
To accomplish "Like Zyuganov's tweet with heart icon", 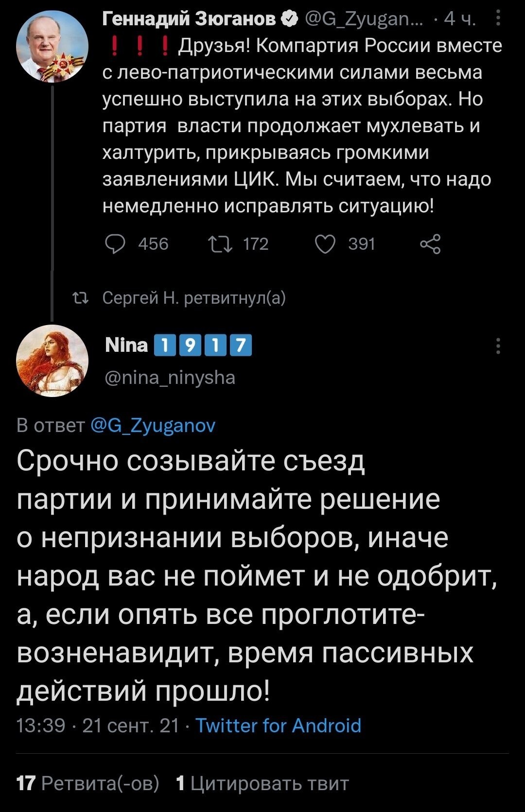I will 325,243.
